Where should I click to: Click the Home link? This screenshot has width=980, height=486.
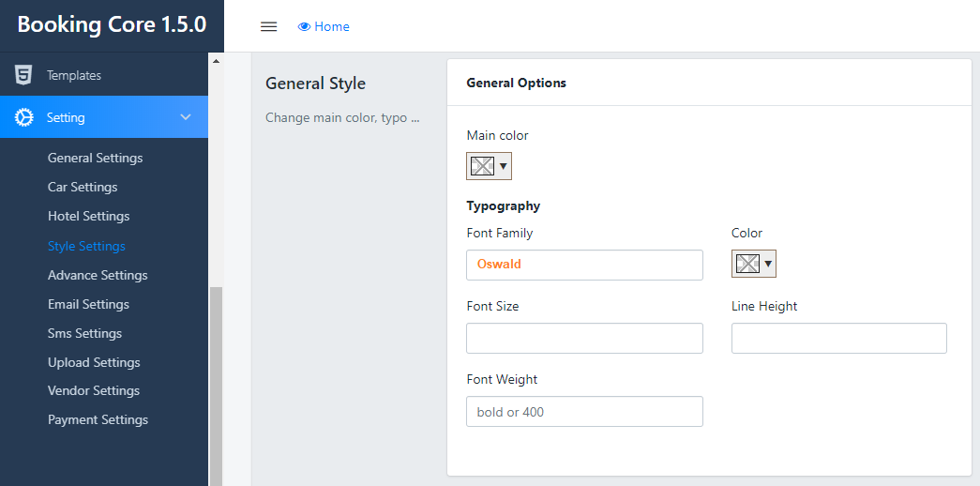click(332, 26)
